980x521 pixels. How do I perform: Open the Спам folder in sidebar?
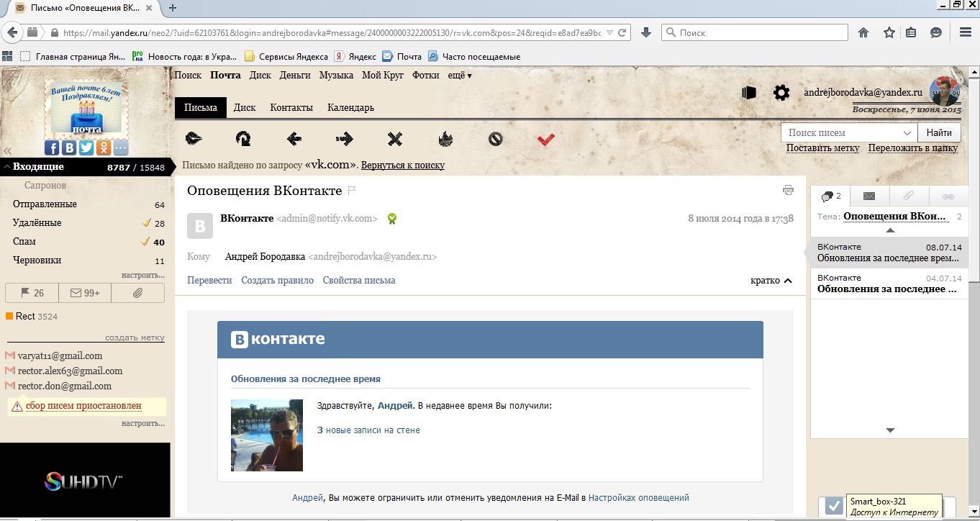click(x=24, y=242)
